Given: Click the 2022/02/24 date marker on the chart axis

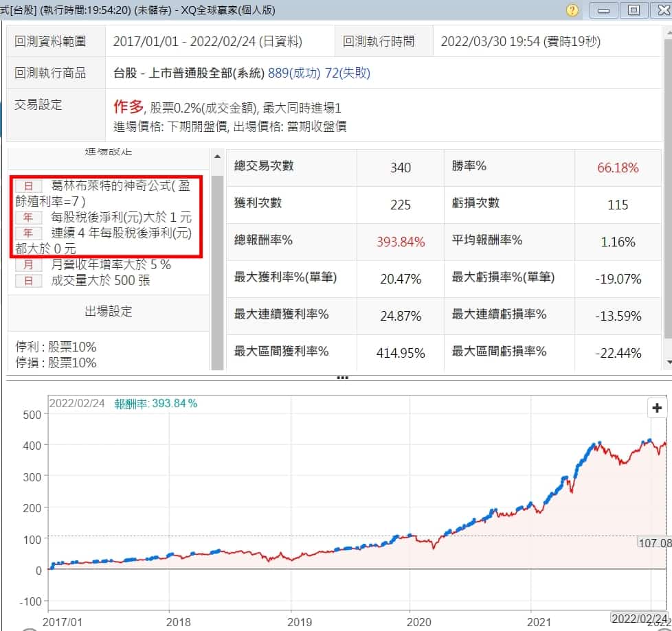Looking at the screenshot, I should pyautogui.click(x=638, y=617).
